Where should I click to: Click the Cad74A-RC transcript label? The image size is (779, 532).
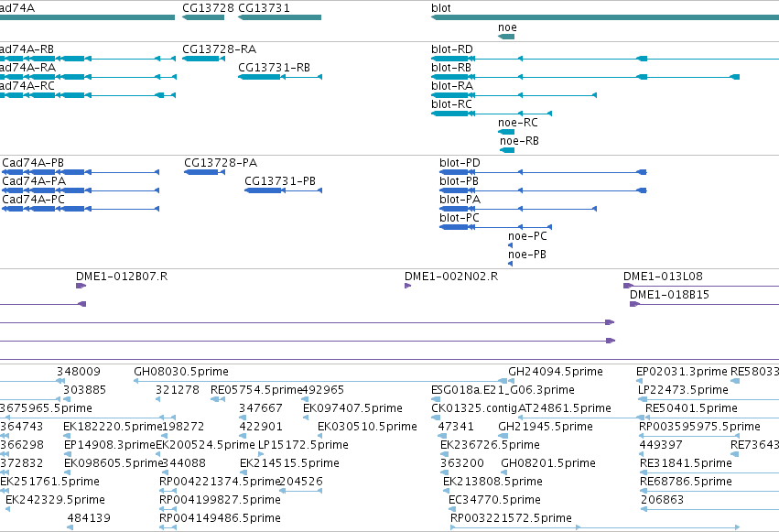coord(27,86)
